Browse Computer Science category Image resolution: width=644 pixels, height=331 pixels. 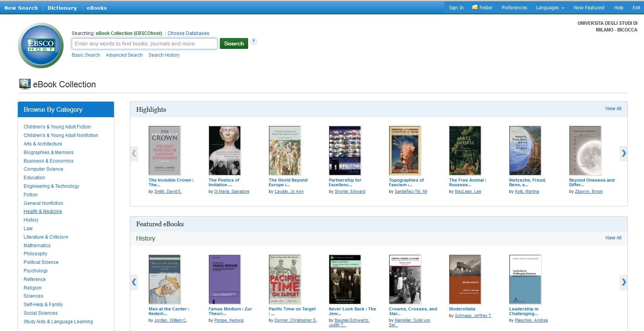pos(43,169)
